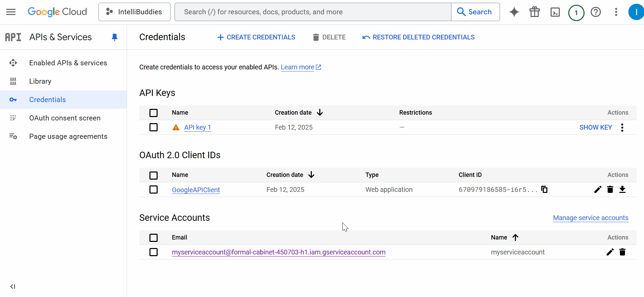The width and height of the screenshot is (644, 297).
Task: Go to OAuth consent screen page
Action: click(x=65, y=118)
